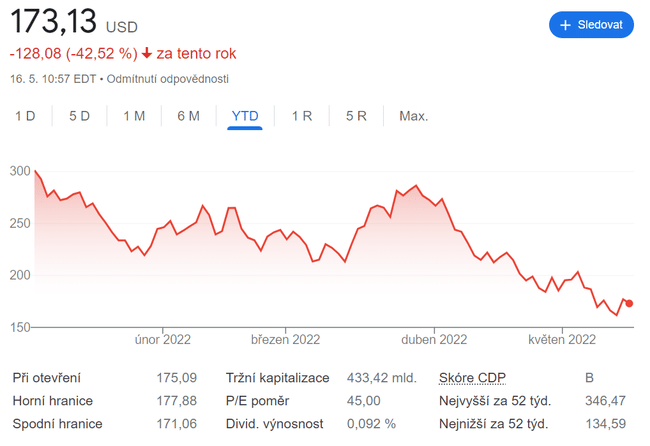650x446 pixels.
Task: Click the plus icon in Sledovat button
Action: 565,25
